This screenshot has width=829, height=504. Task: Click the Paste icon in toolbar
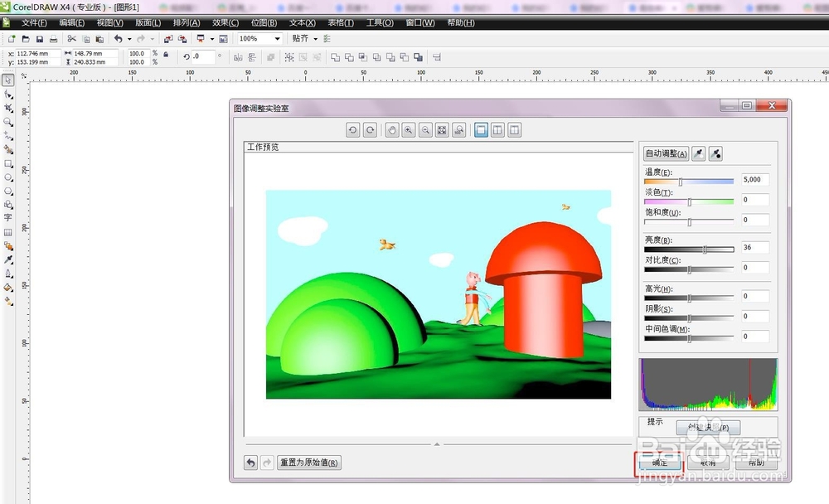point(99,39)
